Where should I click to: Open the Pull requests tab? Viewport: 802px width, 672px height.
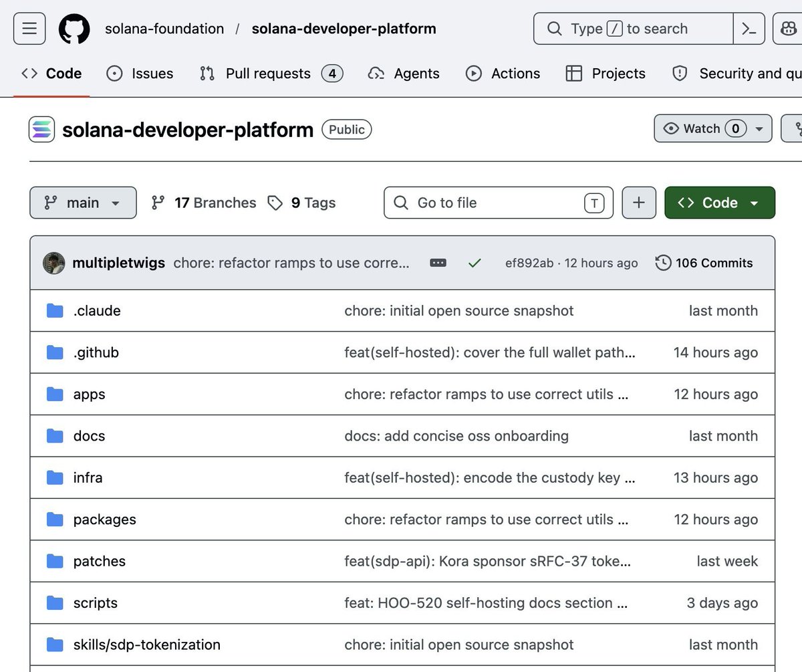tap(271, 74)
